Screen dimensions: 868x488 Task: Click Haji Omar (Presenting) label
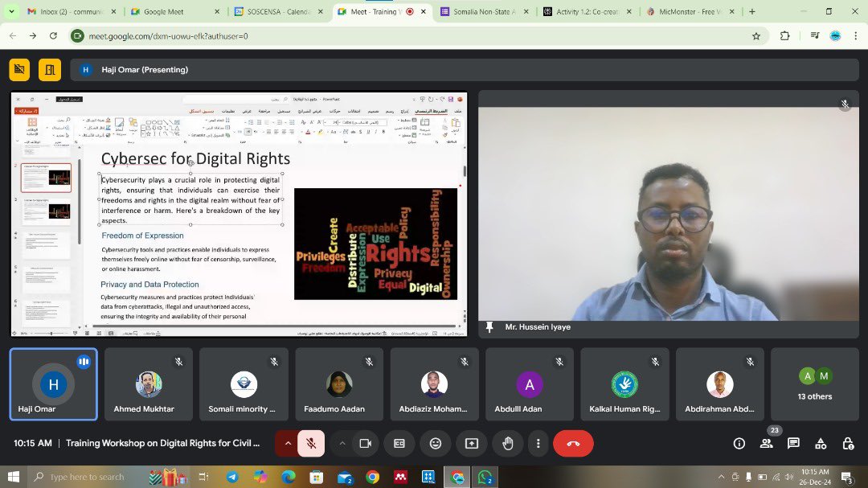click(145, 70)
